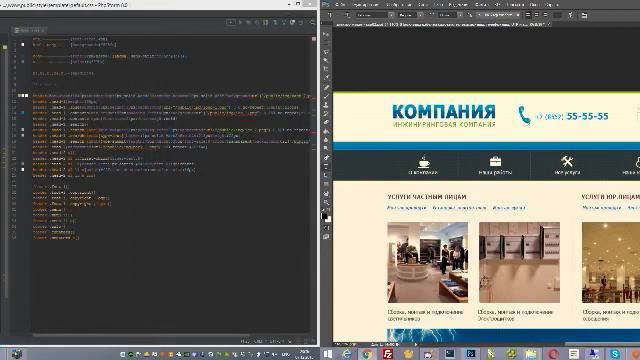Select the Gradient tool

pos(326,131)
